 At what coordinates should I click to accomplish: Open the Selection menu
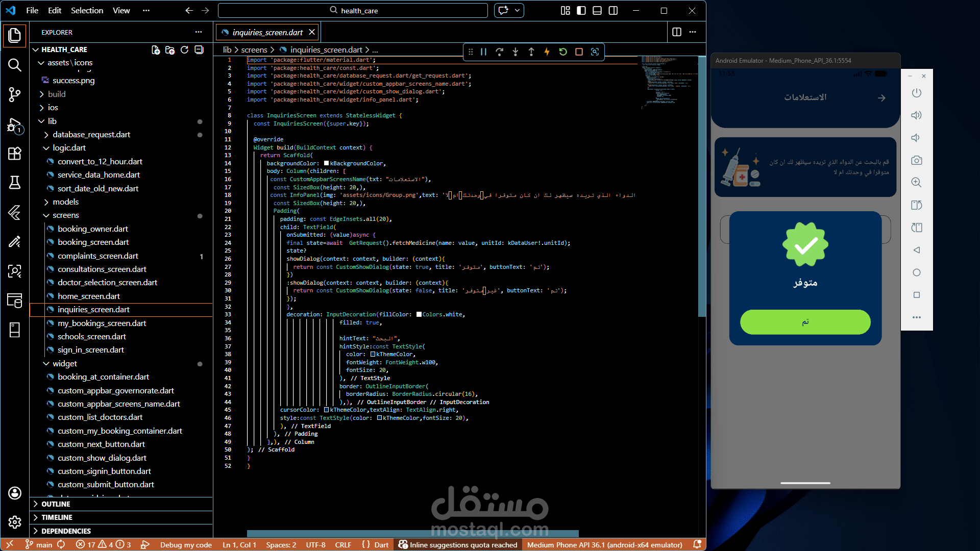click(87, 10)
